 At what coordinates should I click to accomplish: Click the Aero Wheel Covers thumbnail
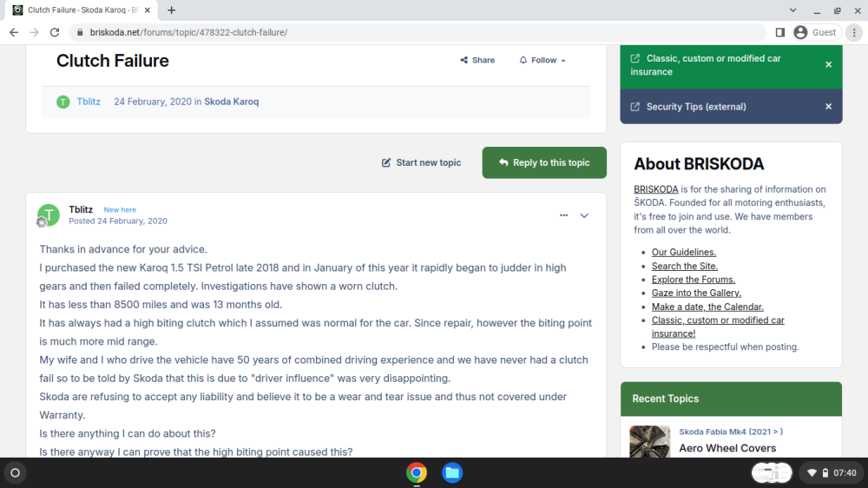tap(650, 441)
